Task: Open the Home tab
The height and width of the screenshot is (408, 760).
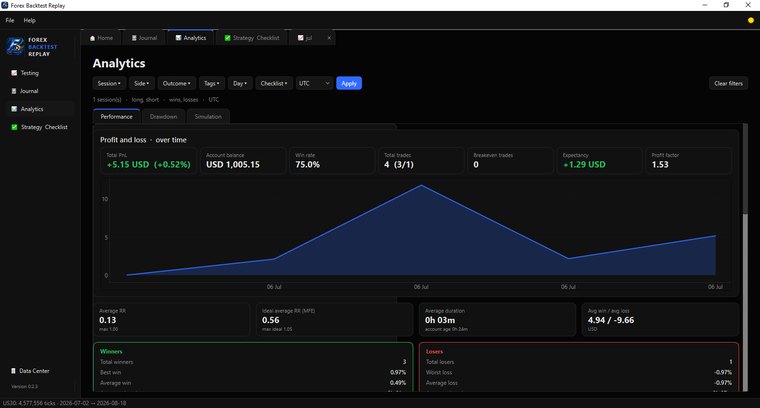Action: pyautogui.click(x=101, y=38)
